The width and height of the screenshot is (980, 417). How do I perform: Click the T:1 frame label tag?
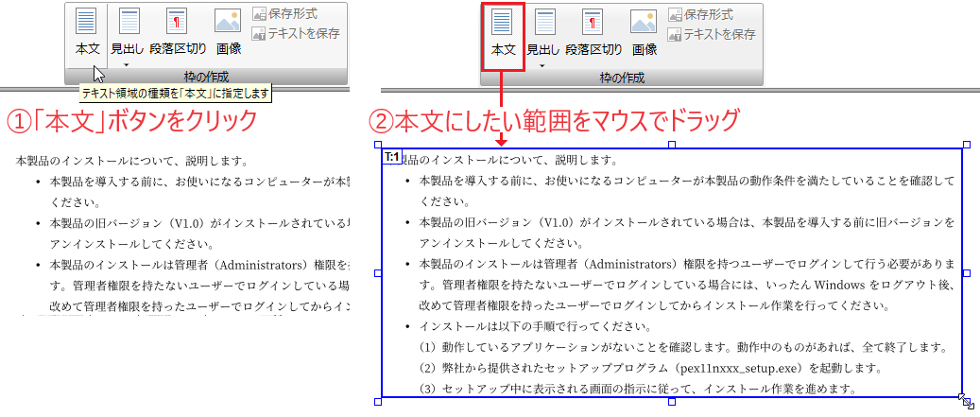[393, 157]
